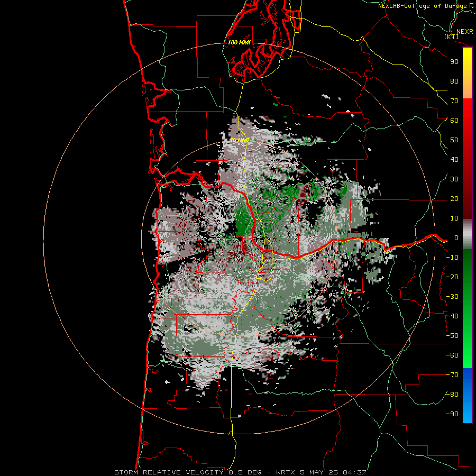Click the [KT] units label
The image size is (476, 476).
[452, 36]
